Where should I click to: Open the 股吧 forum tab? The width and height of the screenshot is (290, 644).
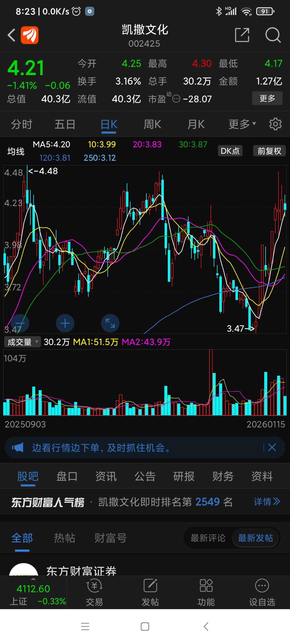pos(28,476)
